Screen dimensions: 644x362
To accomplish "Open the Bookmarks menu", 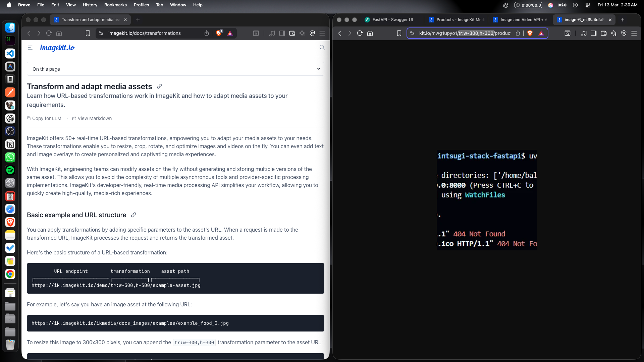I will click(x=115, y=5).
